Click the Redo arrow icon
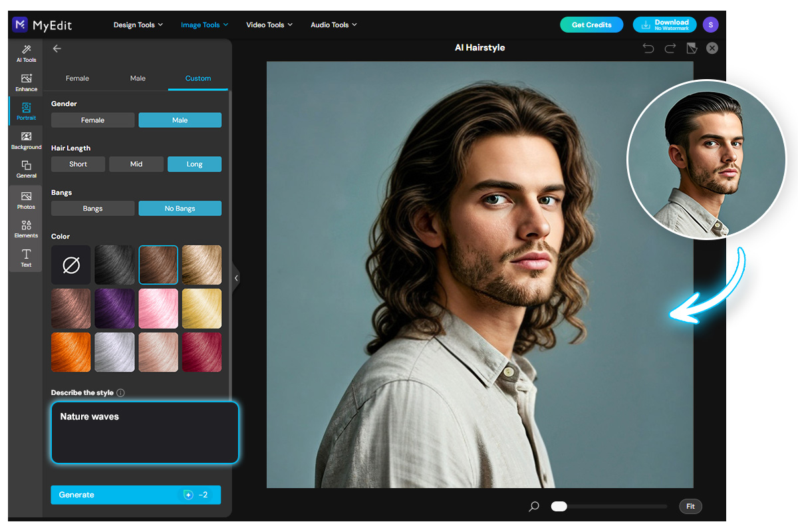The width and height of the screenshot is (798, 532). click(670, 48)
